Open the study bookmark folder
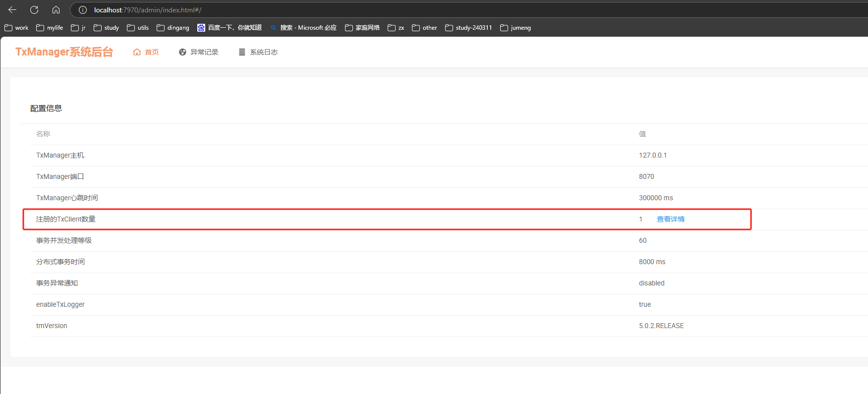Viewport: 868px width, 394px height. pyautogui.click(x=107, y=28)
